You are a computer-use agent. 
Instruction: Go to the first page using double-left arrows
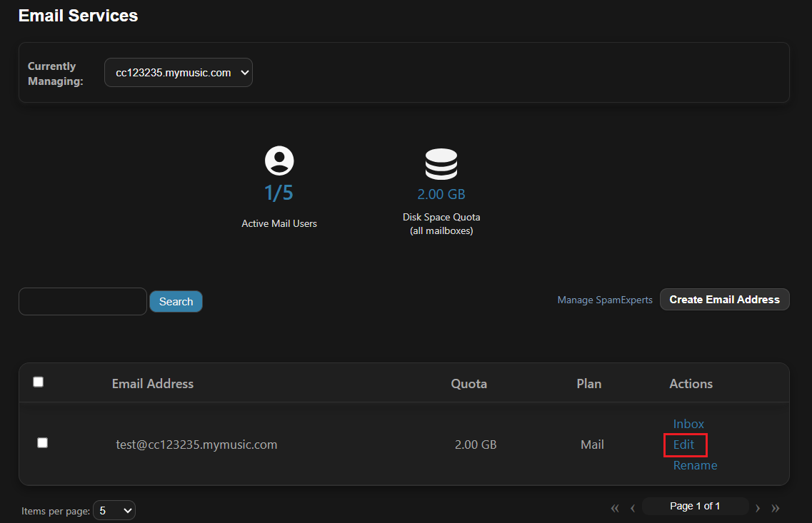coord(615,508)
